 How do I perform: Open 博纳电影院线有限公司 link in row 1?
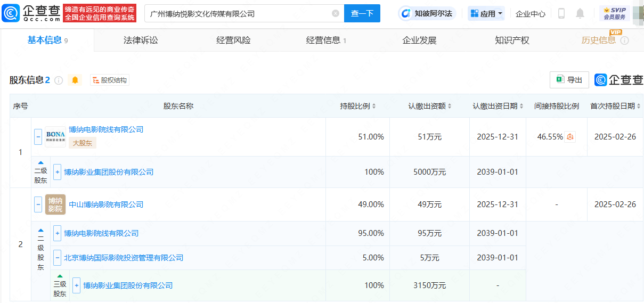pyautogui.click(x=106, y=129)
